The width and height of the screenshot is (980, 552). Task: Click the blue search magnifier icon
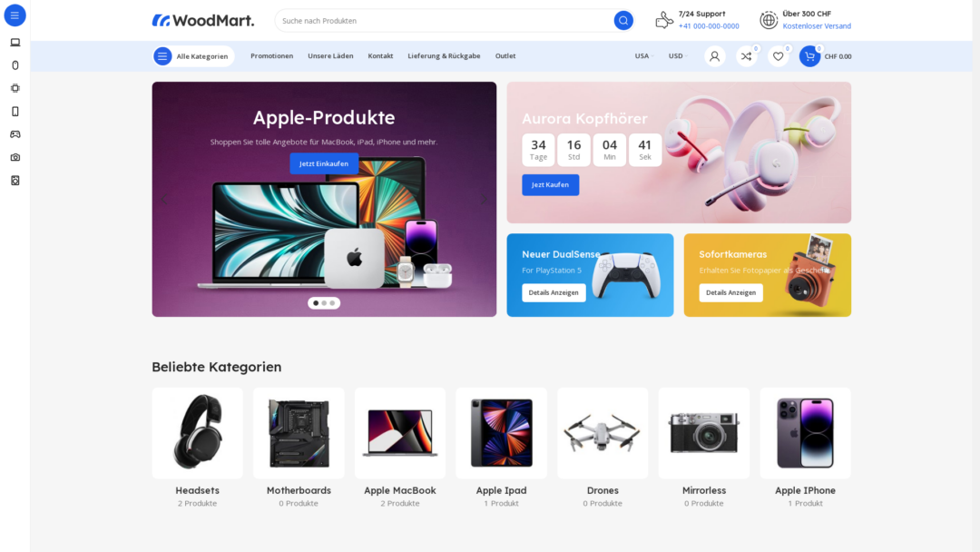tap(623, 21)
